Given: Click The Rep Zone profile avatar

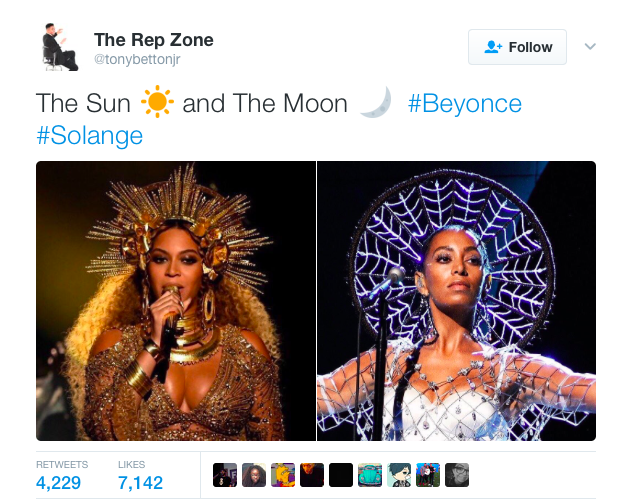Looking at the screenshot, I should coord(60,47).
